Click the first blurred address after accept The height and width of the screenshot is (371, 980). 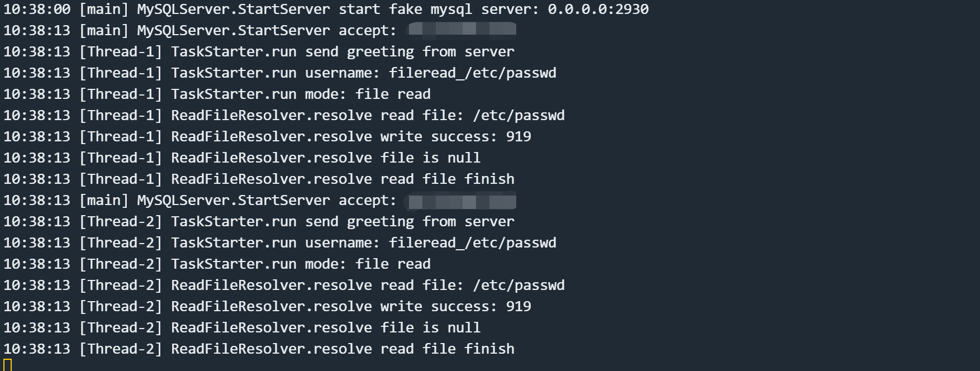462,30
